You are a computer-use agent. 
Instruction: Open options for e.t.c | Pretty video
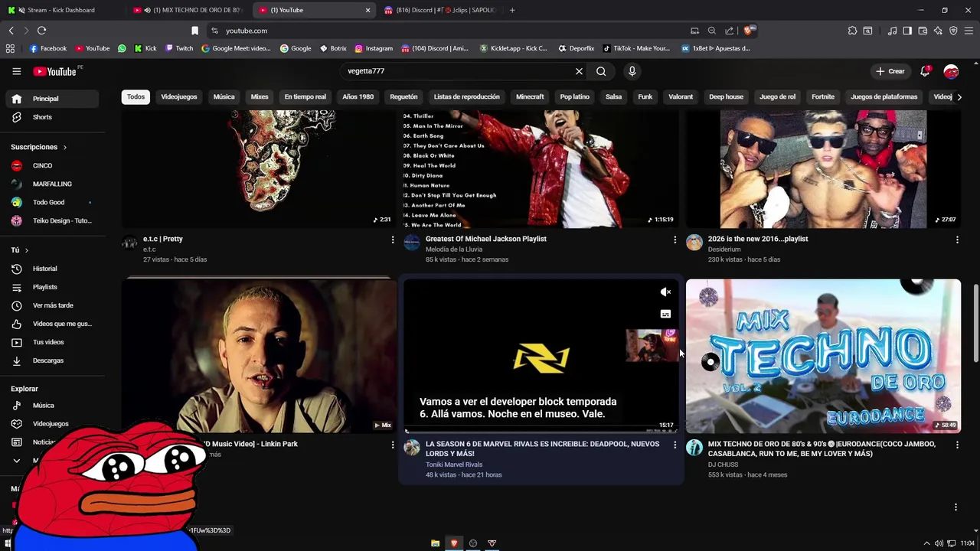coord(393,240)
